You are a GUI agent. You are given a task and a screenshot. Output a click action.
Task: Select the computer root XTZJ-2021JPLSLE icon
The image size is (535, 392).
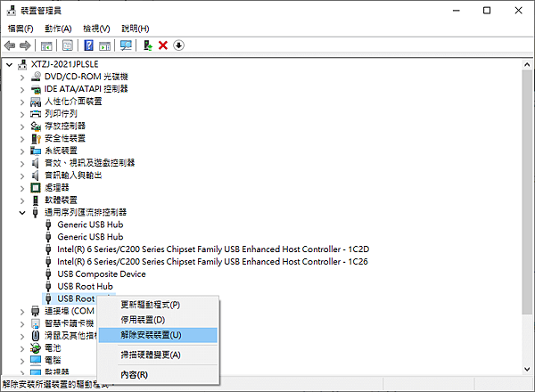22,64
